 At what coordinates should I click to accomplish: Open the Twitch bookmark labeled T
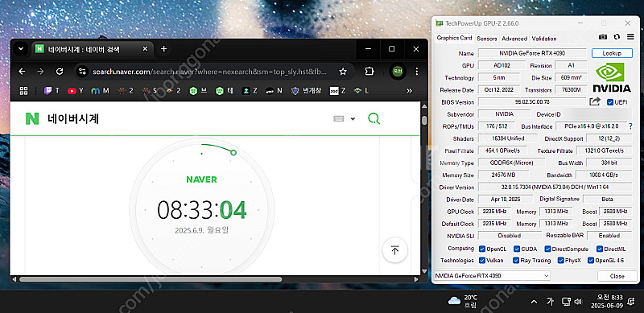pyautogui.click(x=52, y=91)
